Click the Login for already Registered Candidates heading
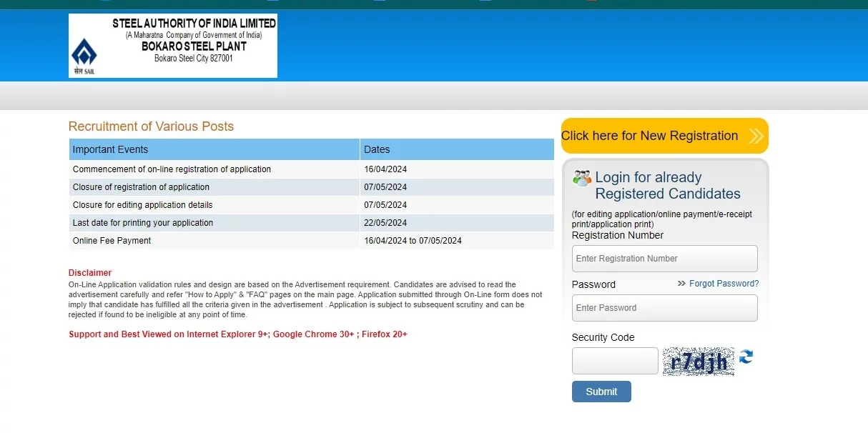The image size is (868, 433). click(668, 186)
